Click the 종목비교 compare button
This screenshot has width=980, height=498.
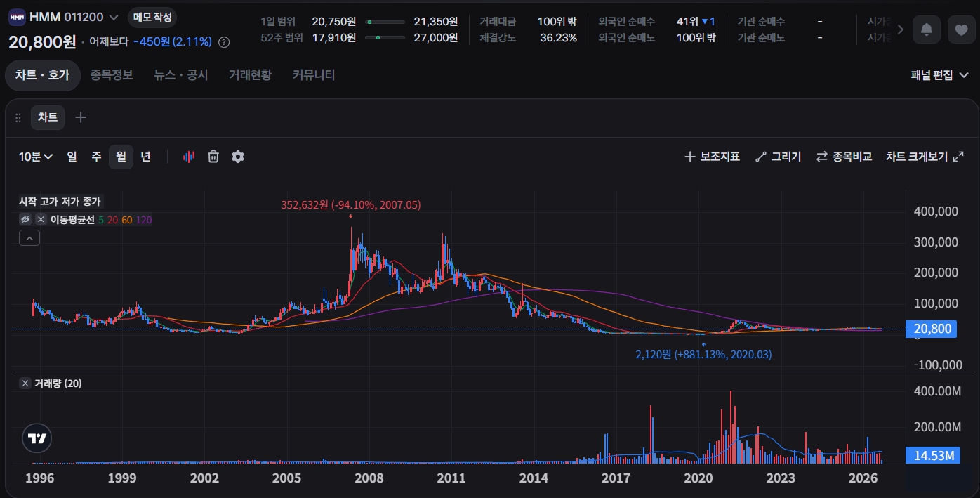pos(844,157)
